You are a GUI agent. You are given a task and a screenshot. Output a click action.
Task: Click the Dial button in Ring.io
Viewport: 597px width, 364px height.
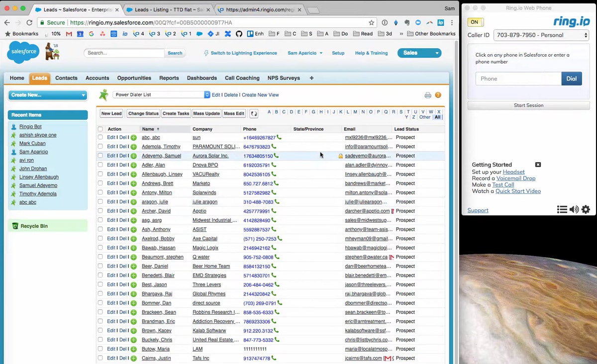(x=572, y=79)
